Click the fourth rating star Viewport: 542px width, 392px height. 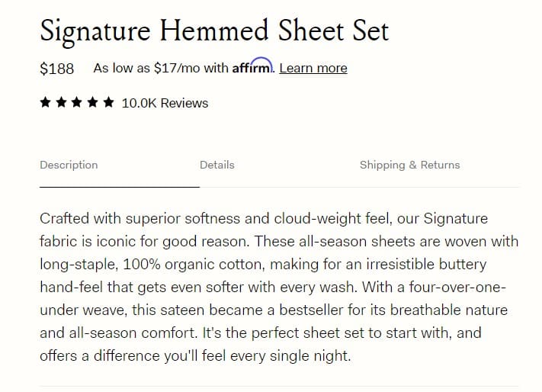click(93, 102)
